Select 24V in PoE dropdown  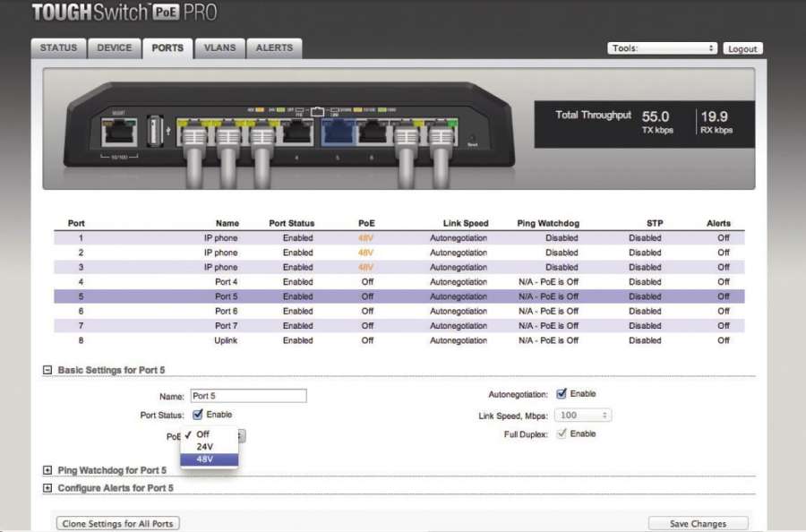click(x=210, y=447)
